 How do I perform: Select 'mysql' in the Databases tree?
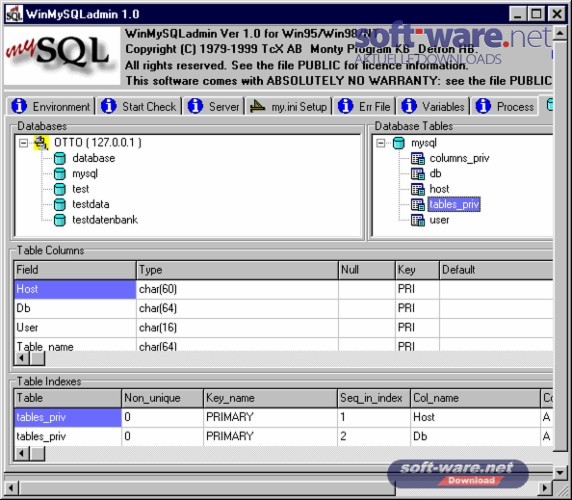[85, 174]
